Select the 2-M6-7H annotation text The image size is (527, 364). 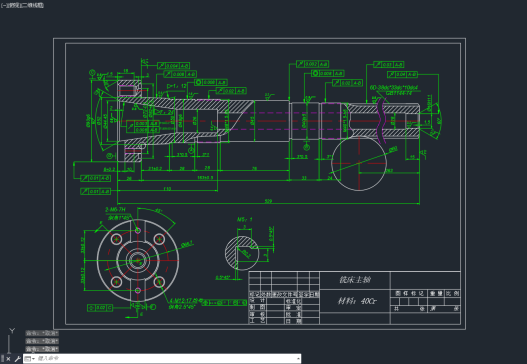click(115, 210)
